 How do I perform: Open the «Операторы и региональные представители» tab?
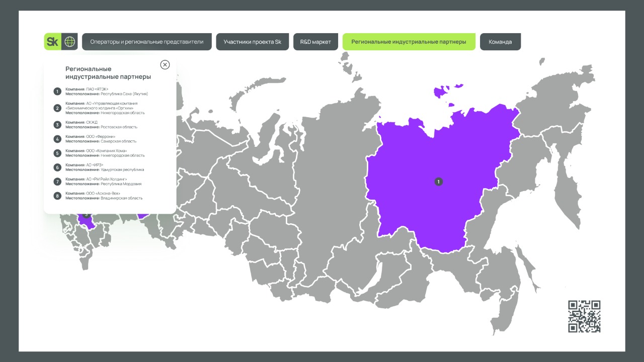[x=147, y=42]
